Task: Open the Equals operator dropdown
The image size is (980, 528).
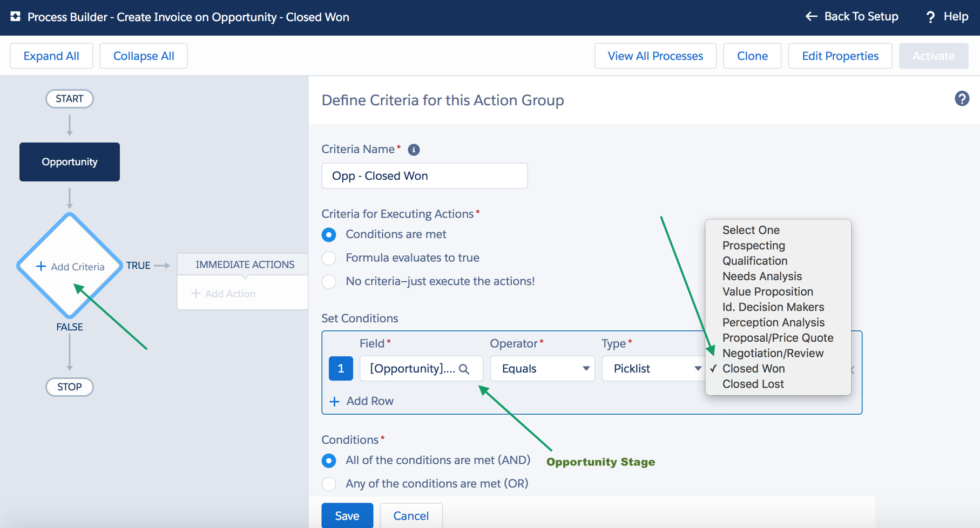Action: click(x=542, y=369)
